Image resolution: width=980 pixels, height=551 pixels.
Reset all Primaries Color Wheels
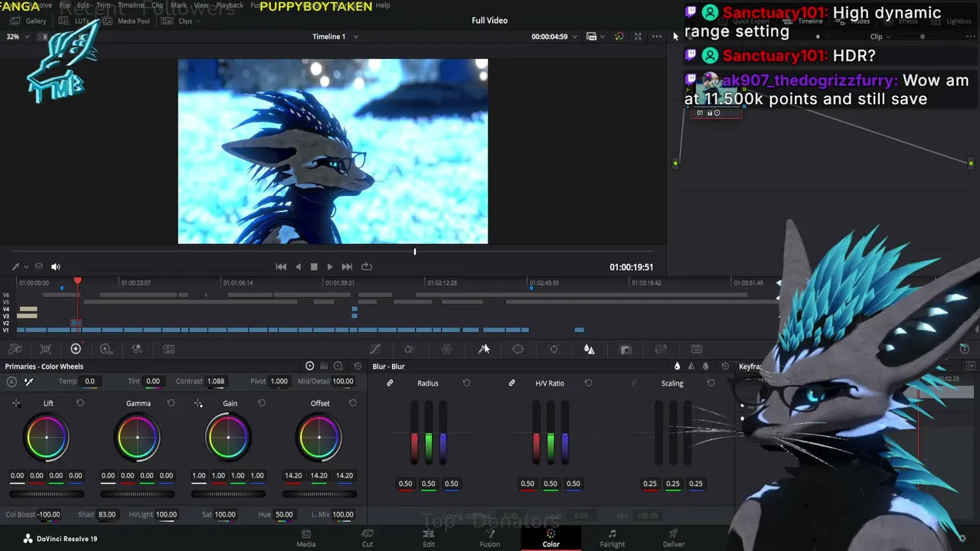tap(358, 367)
